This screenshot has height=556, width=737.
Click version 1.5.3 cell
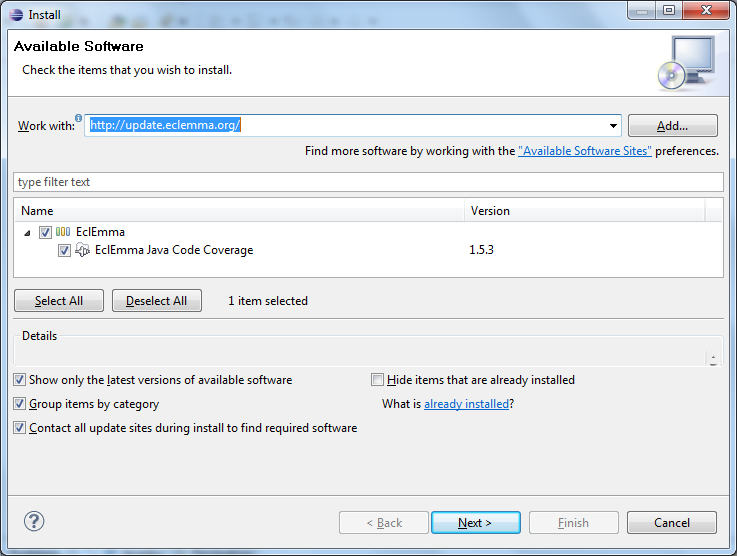coord(481,250)
